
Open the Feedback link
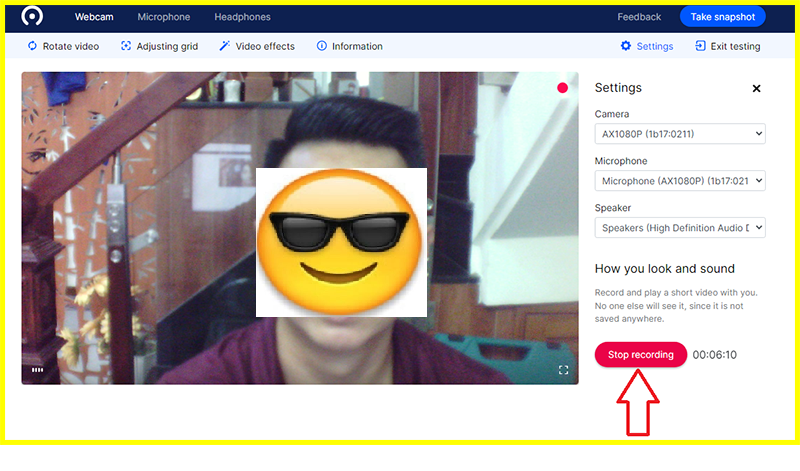tap(639, 17)
